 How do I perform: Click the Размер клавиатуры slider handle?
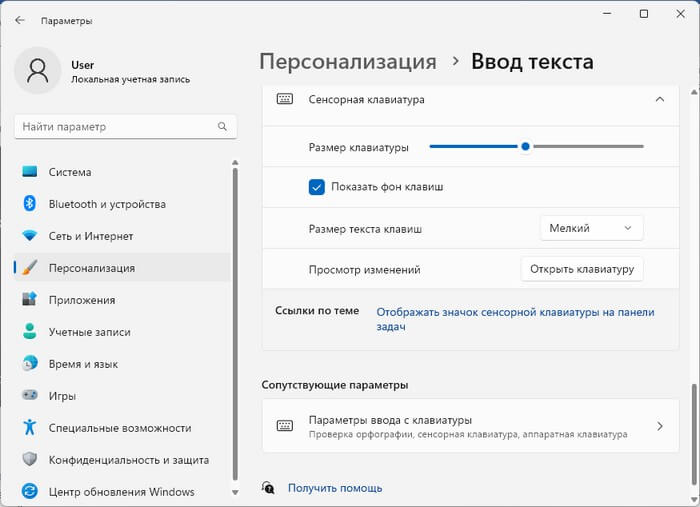click(x=525, y=146)
